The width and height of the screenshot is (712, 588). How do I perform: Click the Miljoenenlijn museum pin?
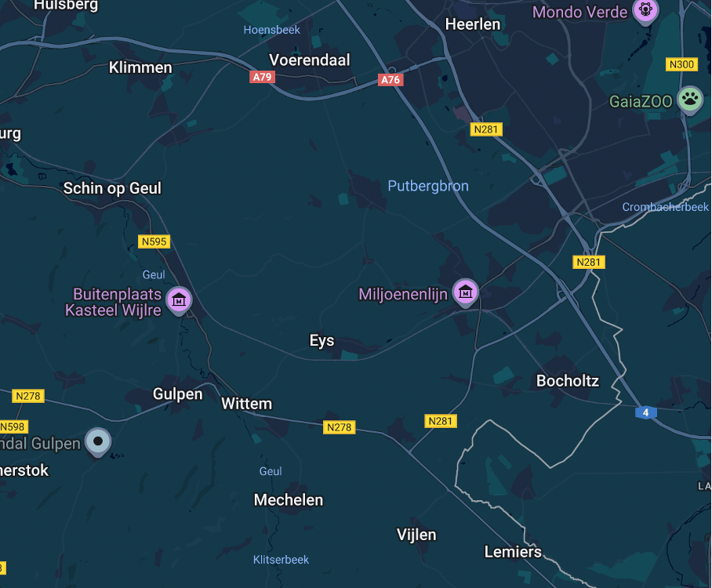tap(466, 292)
